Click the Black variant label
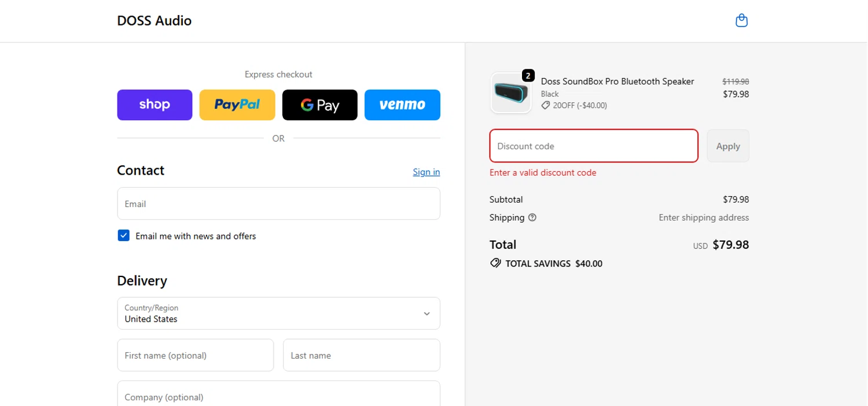The width and height of the screenshot is (868, 406). (550, 94)
